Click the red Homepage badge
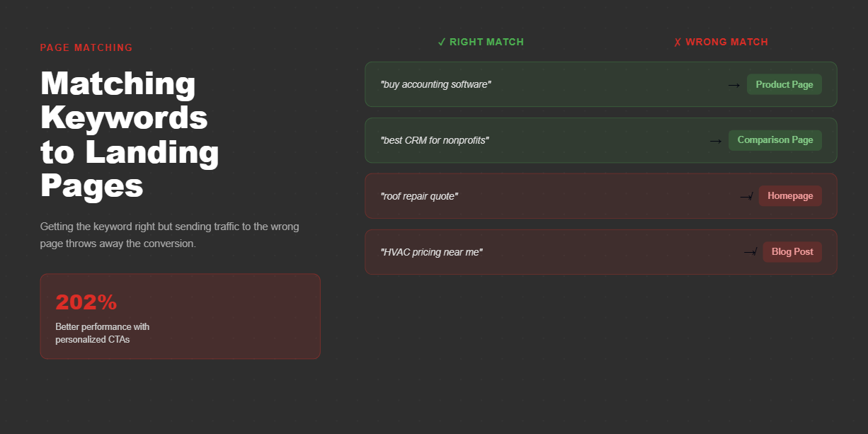Viewport: 868px width, 434px height. 790,196
